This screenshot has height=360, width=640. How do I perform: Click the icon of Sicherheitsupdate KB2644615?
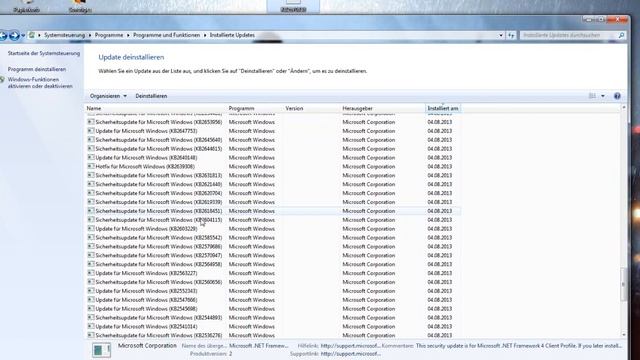91,149
